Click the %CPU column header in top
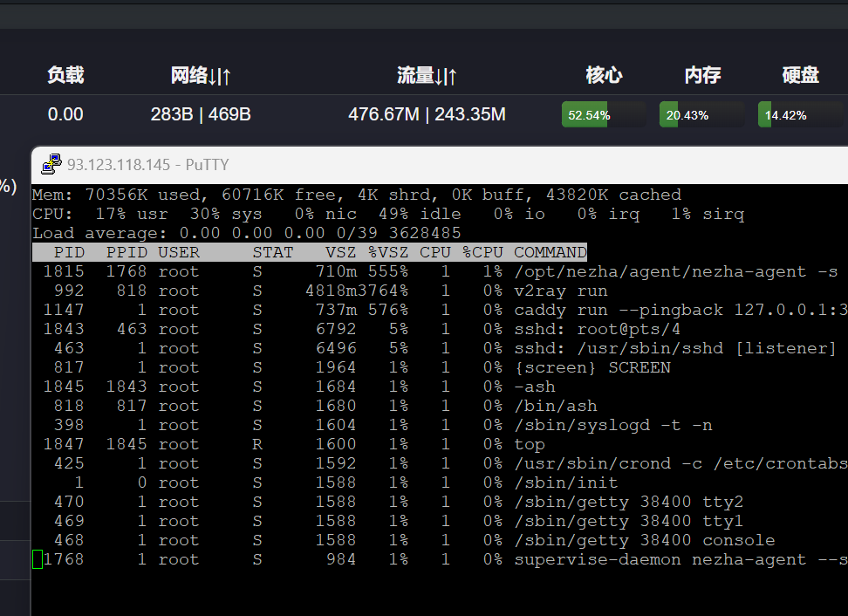Viewport: 848px width, 616px height. pos(482,252)
